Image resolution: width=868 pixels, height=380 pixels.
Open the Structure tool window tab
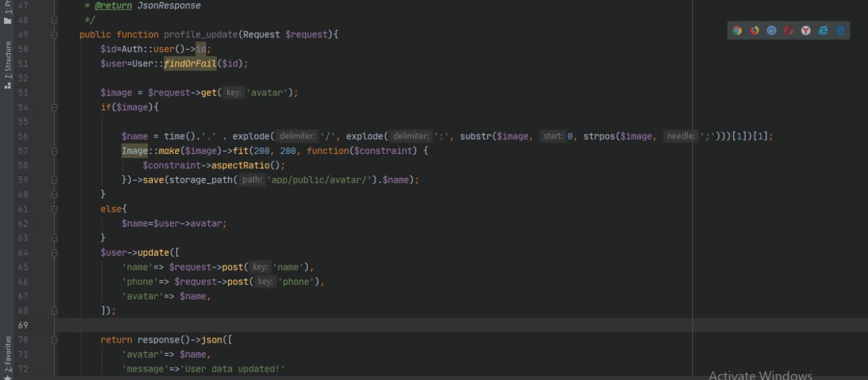point(7,64)
